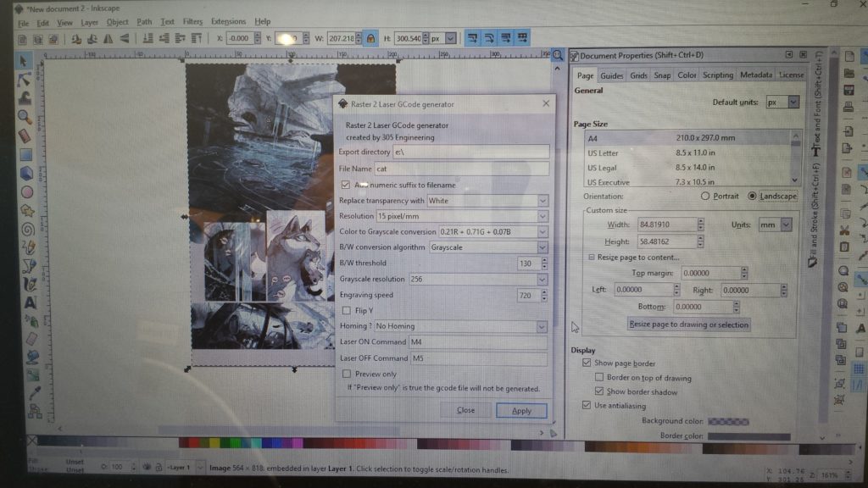The image size is (868, 488).
Task: Open the Filters menu
Action: click(191, 22)
